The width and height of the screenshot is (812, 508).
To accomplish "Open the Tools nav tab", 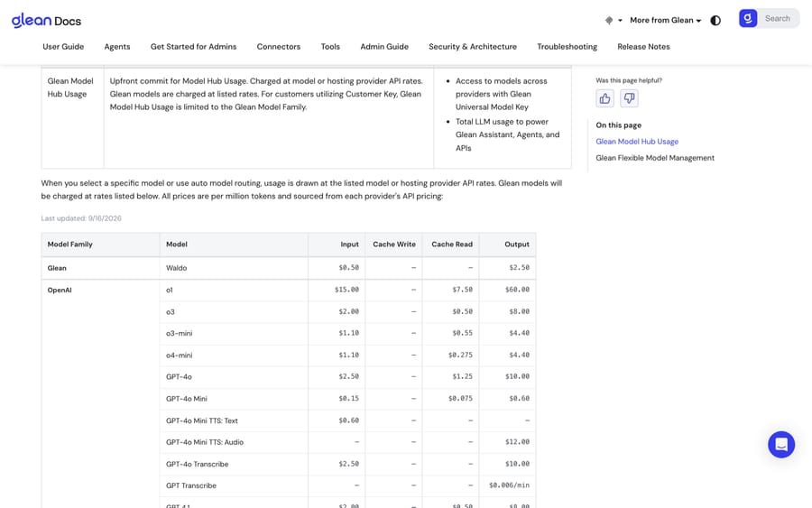I will click(x=330, y=47).
